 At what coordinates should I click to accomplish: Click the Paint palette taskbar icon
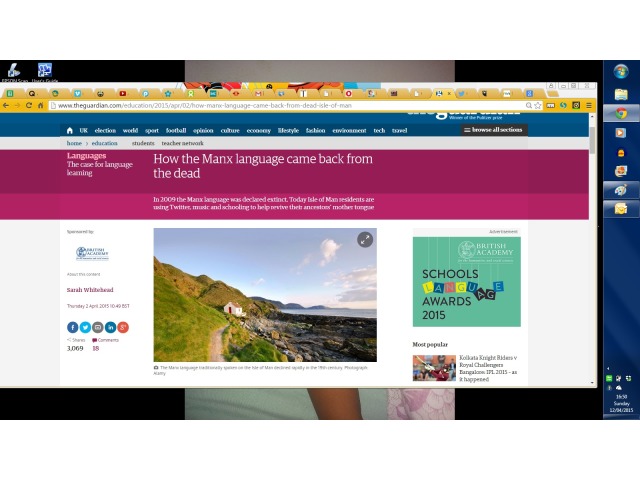pyautogui.click(x=621, y=190)
